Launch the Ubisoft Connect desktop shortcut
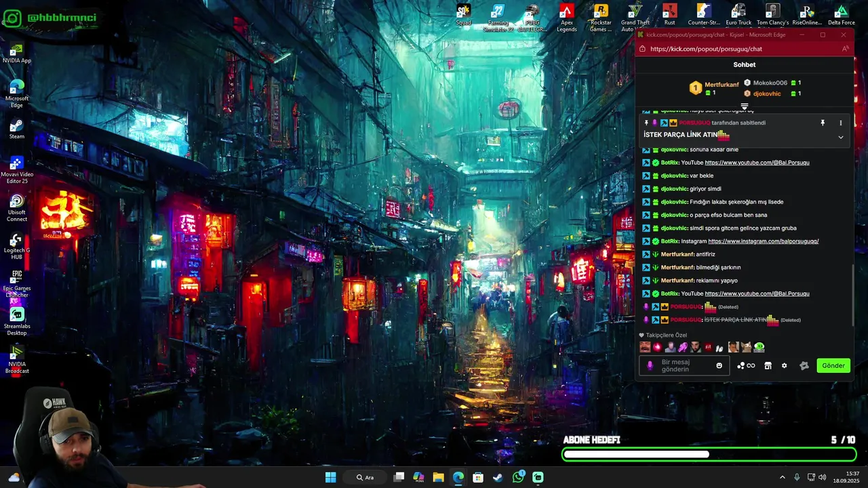The width and height of the screenshot is (868, 488). [17, 208]
